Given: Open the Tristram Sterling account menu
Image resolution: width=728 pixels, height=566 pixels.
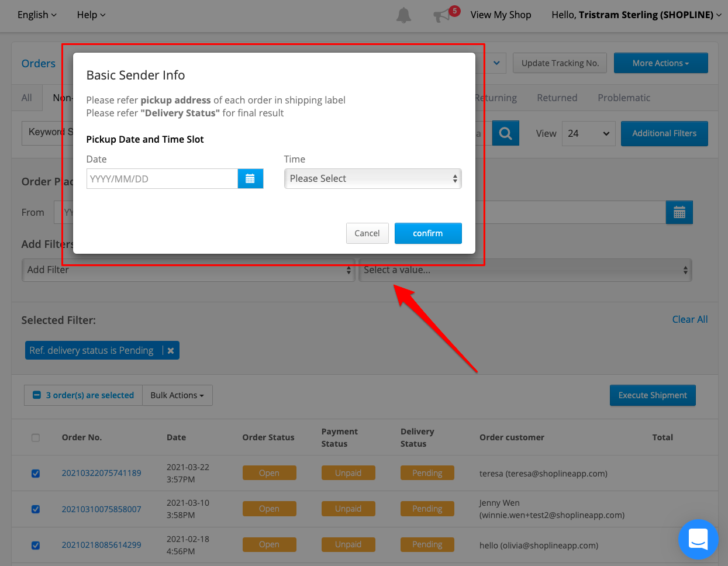Looking at the screenshot, I should (x=637, y=15).
